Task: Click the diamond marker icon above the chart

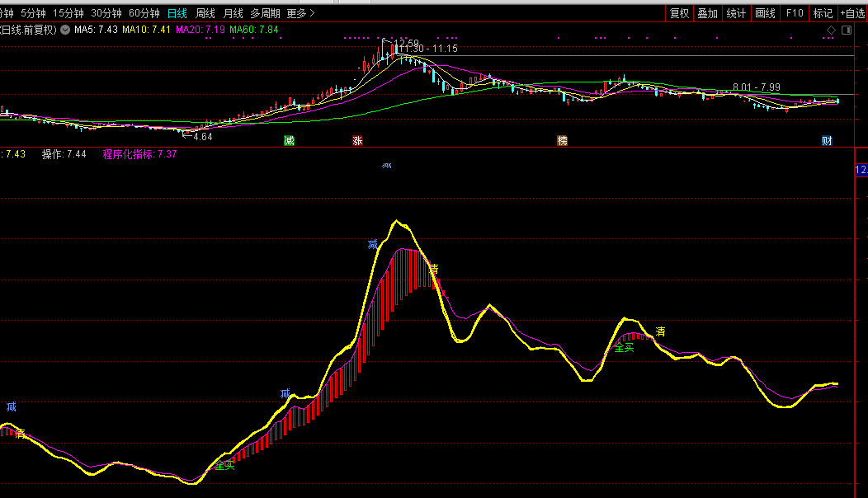Action: click(831, 30)
